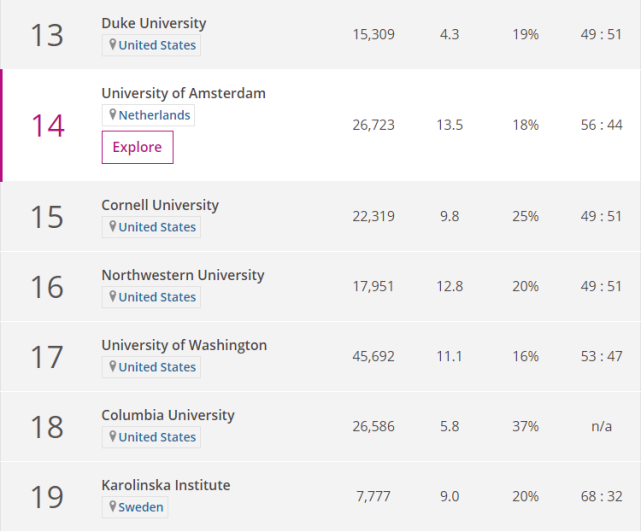The image size is (641, 532).
Task: Open the Northwestern University link
Action: tap(183, 275)
